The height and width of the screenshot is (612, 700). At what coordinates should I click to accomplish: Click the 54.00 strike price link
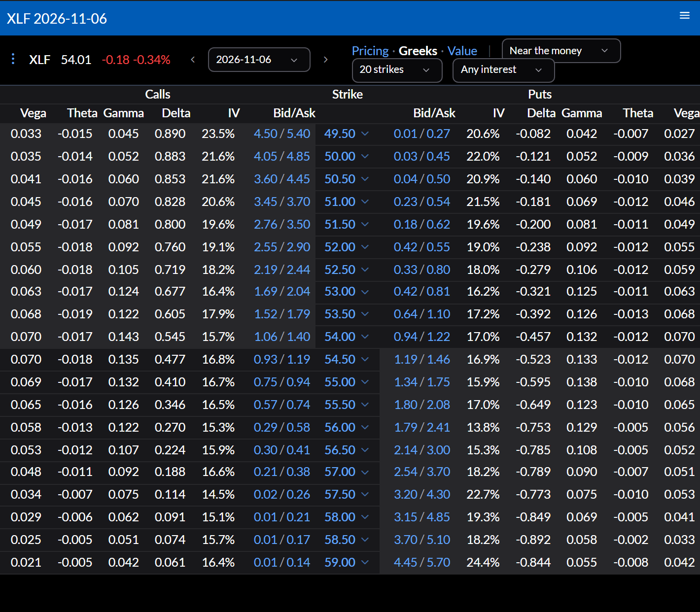(x=340, y=337)
